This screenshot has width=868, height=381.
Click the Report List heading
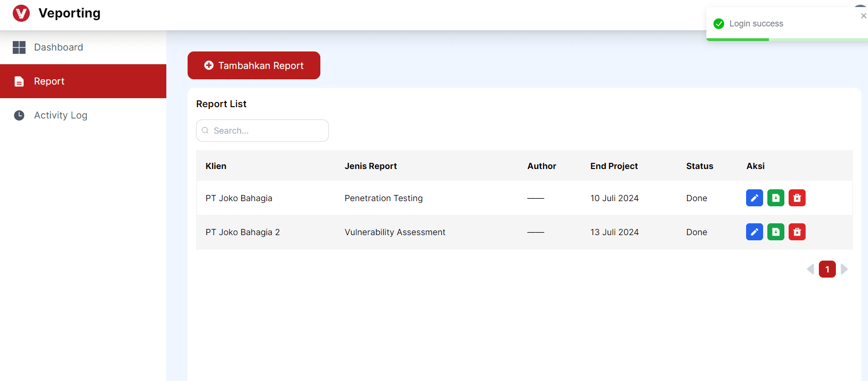[x=221, y=104]
